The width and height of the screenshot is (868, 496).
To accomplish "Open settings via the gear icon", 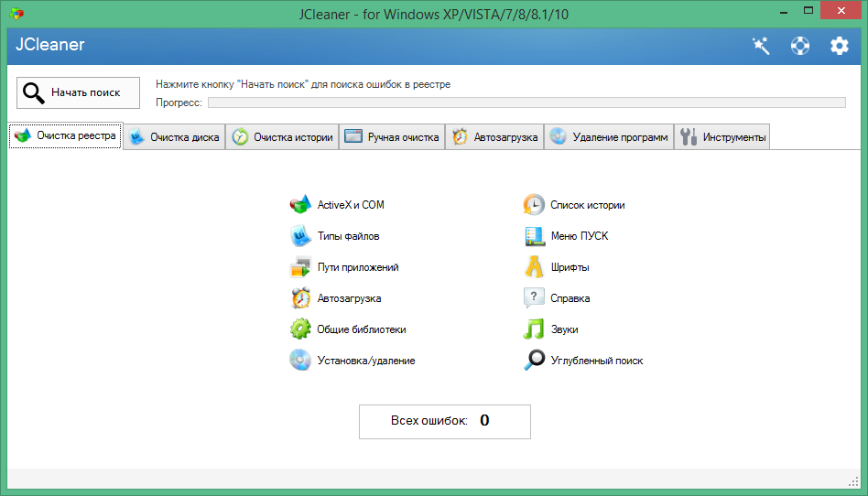I will (840, 46).
